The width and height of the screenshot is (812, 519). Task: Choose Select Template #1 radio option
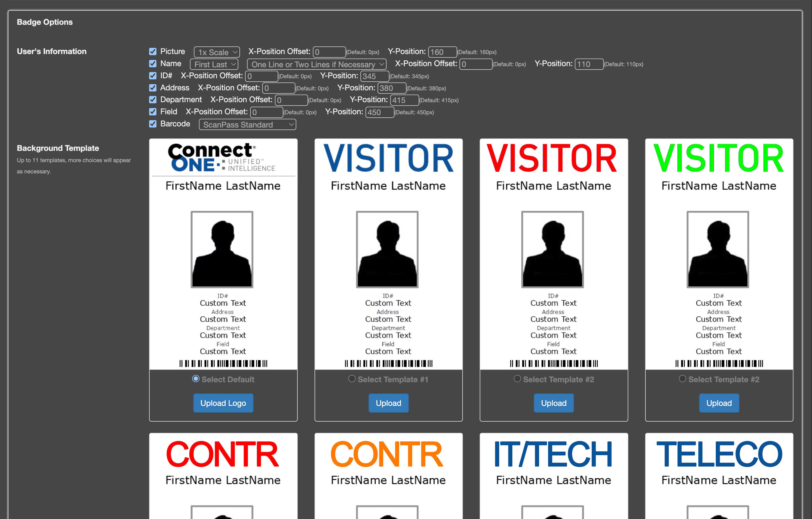(x=352, y=379)
